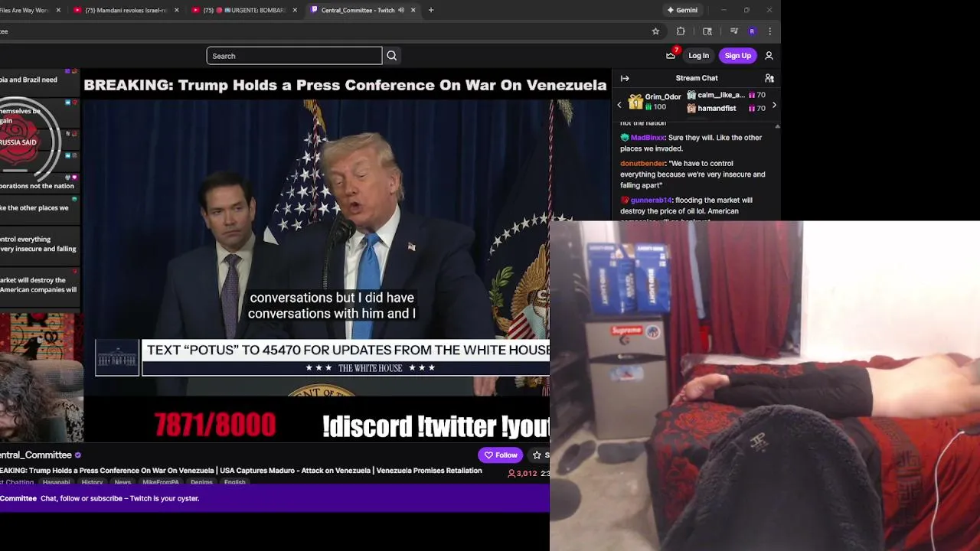Open the chat community users list icon
Screen dimensions: 980x551
[769, 78]
